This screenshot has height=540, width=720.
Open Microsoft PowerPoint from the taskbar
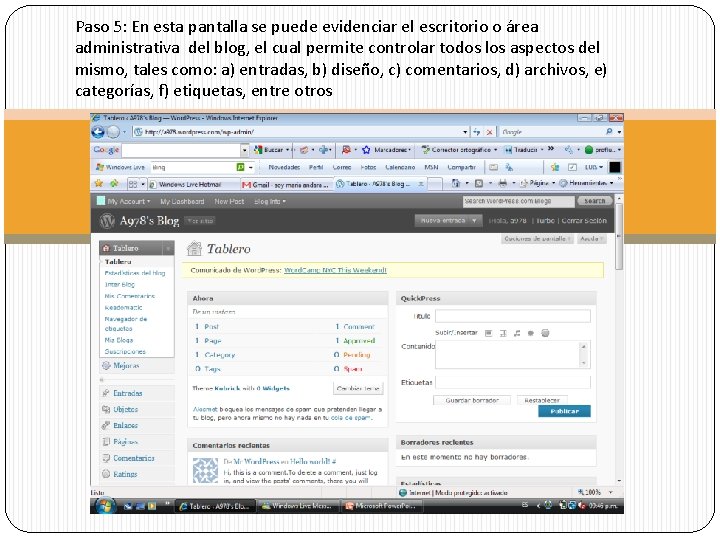(383, 506)
